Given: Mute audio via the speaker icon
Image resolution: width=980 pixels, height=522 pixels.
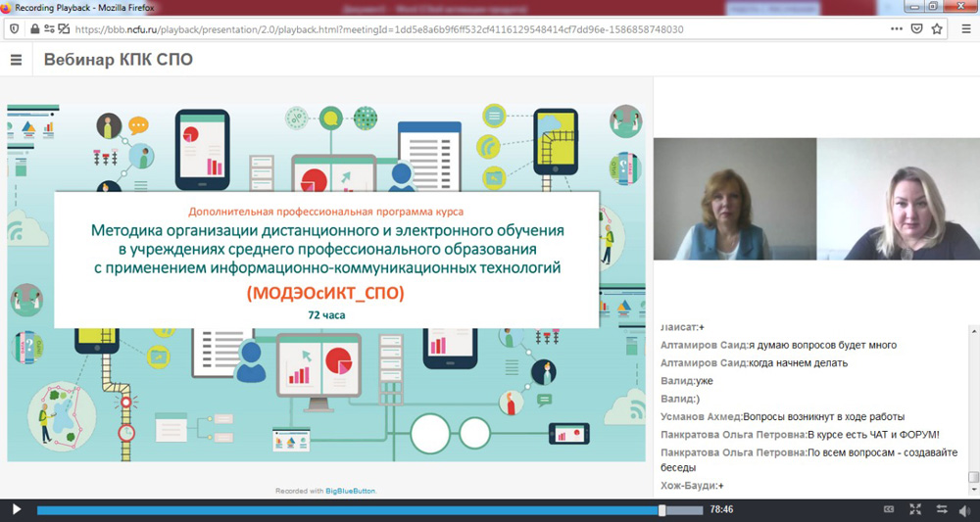Looking at the screenshot, I should (966, 509).
